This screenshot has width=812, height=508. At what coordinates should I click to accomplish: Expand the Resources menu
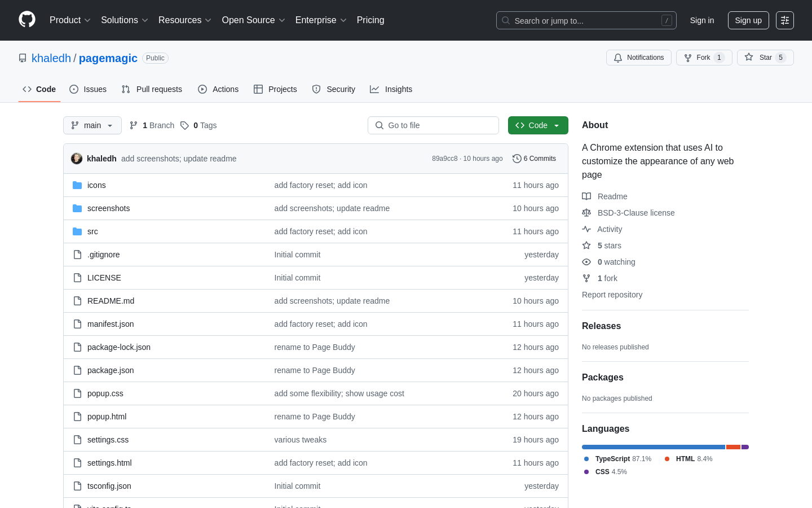click(185, 20)
